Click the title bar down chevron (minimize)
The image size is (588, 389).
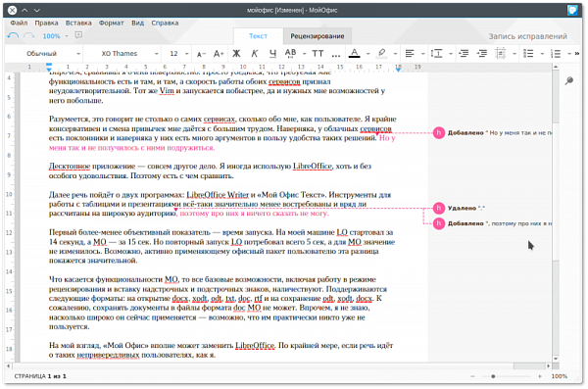[x=37, y=10]
